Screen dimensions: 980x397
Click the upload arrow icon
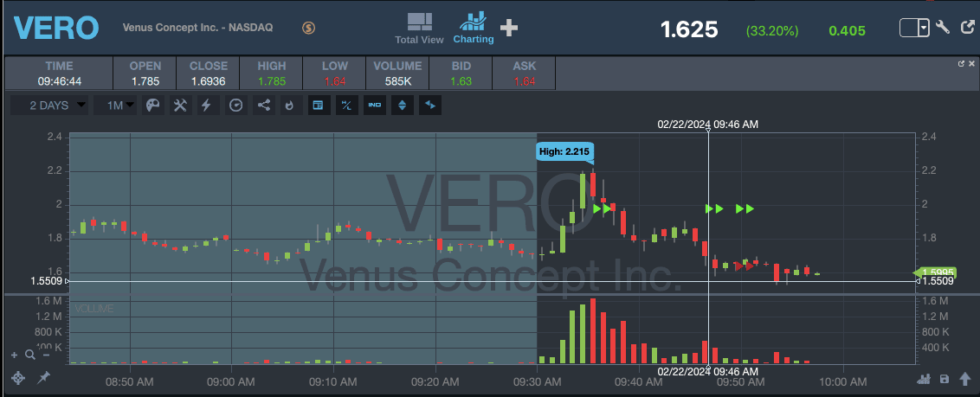coord(965,379)
